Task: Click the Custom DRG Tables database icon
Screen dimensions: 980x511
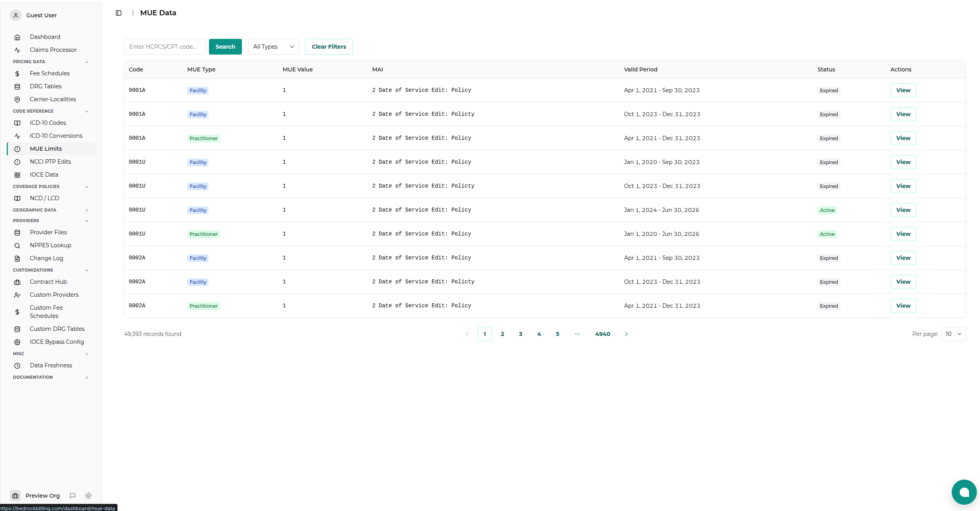Action: click(17, 329)
